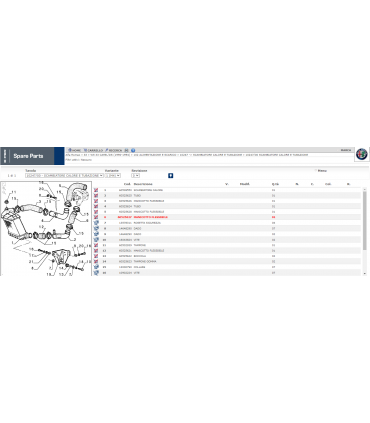The image size is (370, 423).
Task: Click the Descrizione column header
Action: tap(143, 184)
